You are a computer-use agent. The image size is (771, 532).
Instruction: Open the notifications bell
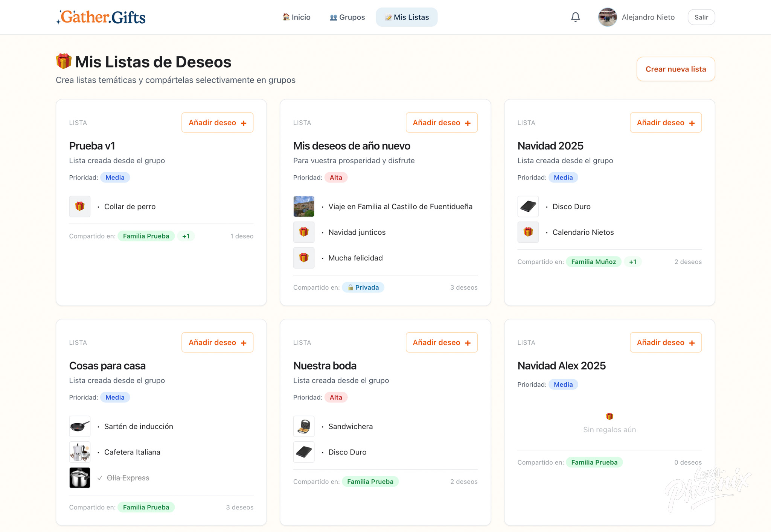pyautogui.click(x=575, y=17)
